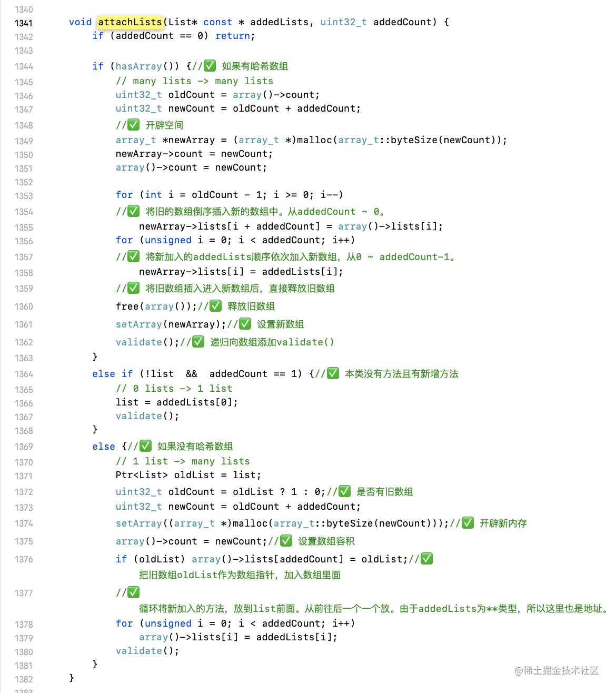Click the checkmark next to 开辟新内存 comment

coord(467,522)
